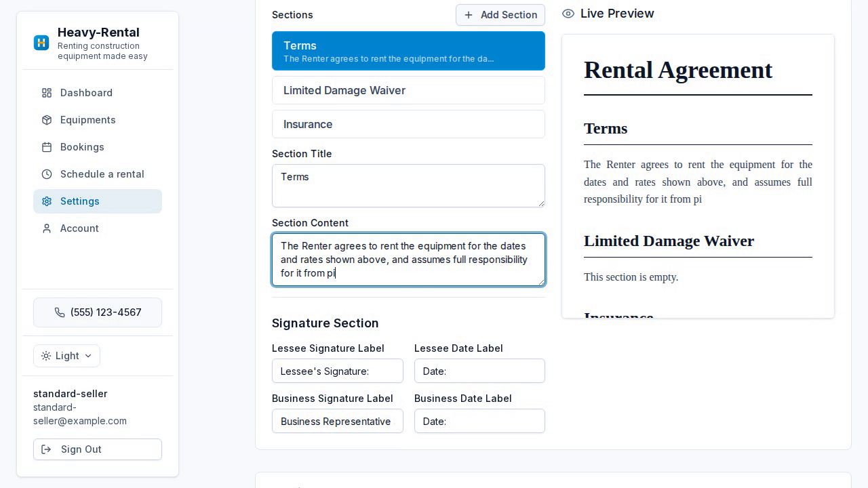868x488 pixels.
Task: Go to the Equipments page
Action: (x=98, y=120)
